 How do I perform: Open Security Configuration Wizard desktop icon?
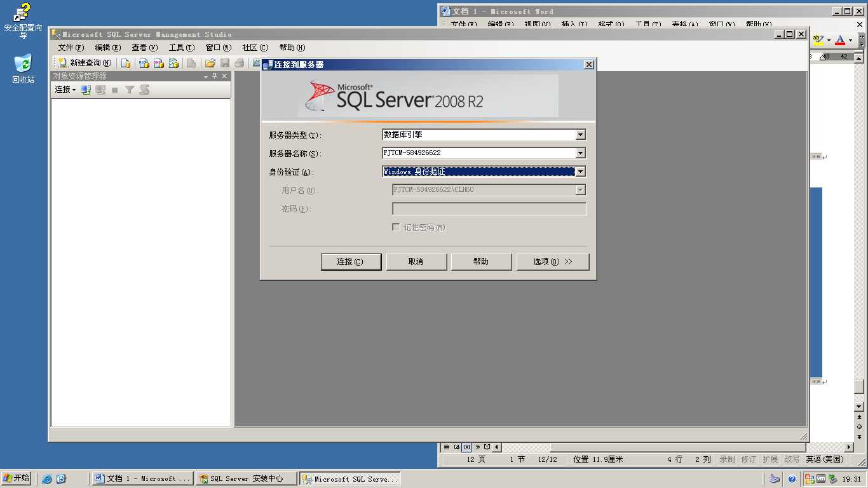(x=23, y=21)
